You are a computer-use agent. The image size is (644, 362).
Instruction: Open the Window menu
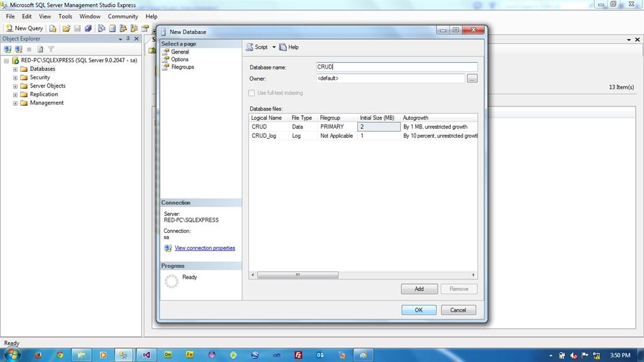tap(89, 16)
